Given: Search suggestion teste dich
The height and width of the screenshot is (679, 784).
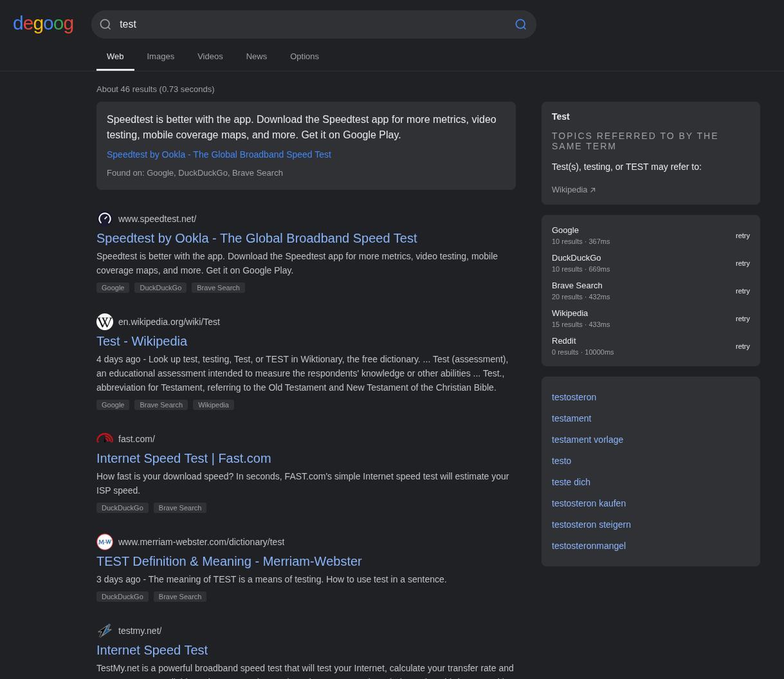Looking at the screenshot, I should 571,482.
